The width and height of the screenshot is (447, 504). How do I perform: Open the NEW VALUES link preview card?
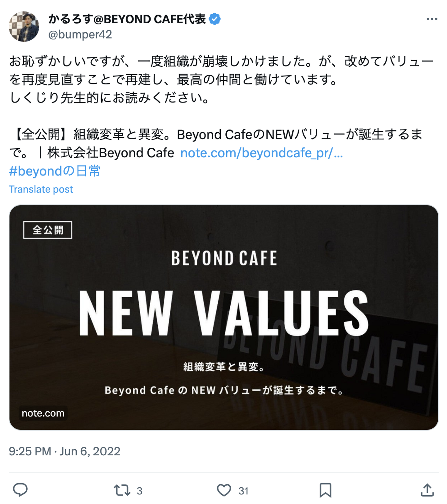click(x=223, y=317)
